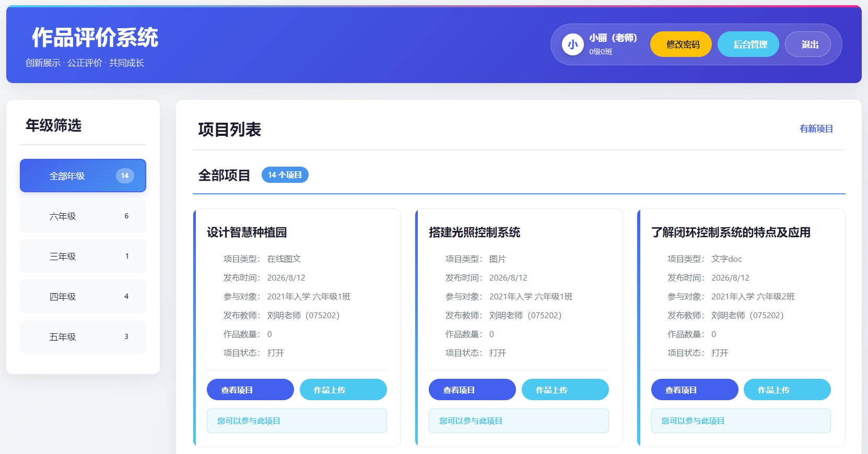
Task: Click the user name 小丽 (老师)
Action: (613, 38)
